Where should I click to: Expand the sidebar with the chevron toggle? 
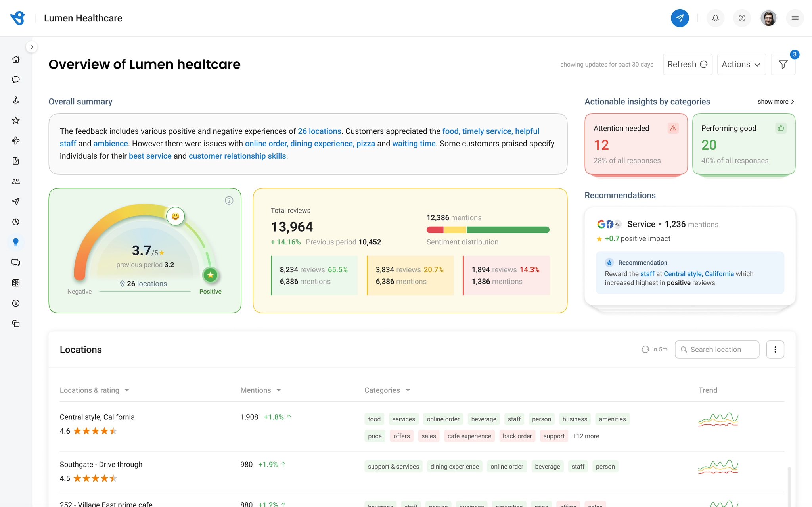(32, 47)
